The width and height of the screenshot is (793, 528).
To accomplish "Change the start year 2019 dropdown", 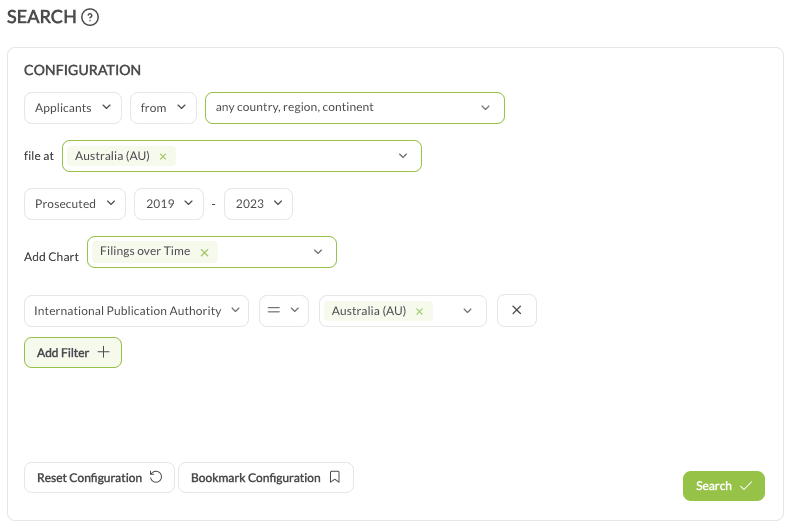I will [169, 204].
